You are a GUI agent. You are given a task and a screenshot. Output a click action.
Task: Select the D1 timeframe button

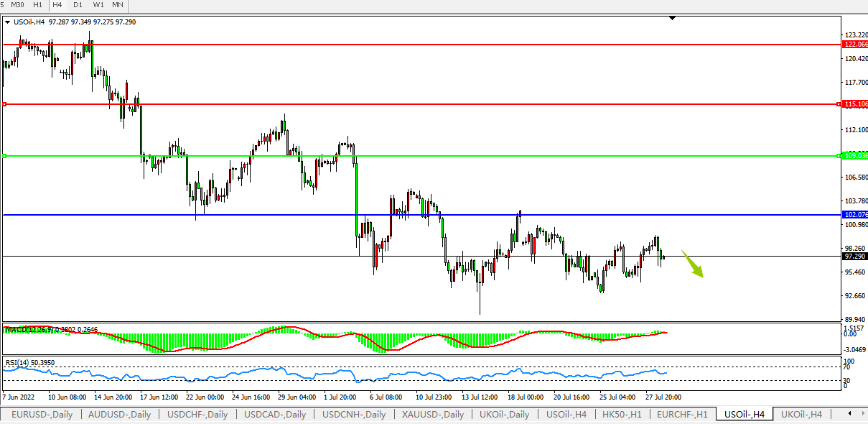79,5
